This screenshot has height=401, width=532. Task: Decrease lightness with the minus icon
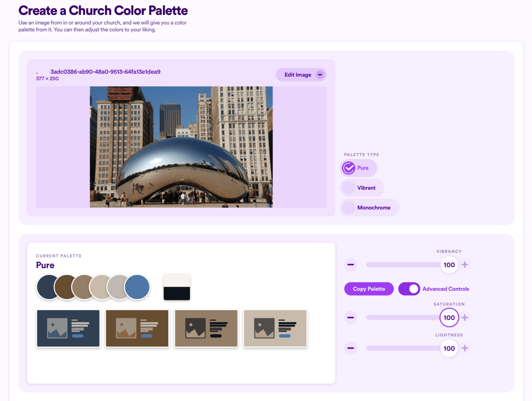pyautogui.click(x=351, y=348)
